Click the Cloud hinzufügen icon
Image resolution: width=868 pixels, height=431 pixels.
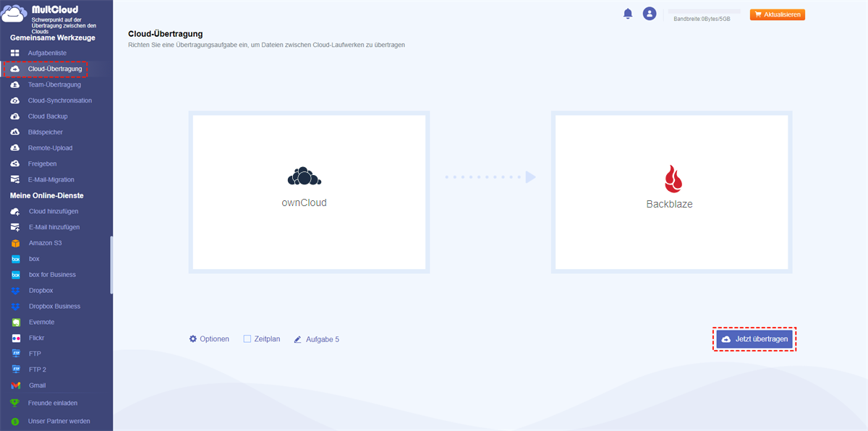click(x=14, y=211)
